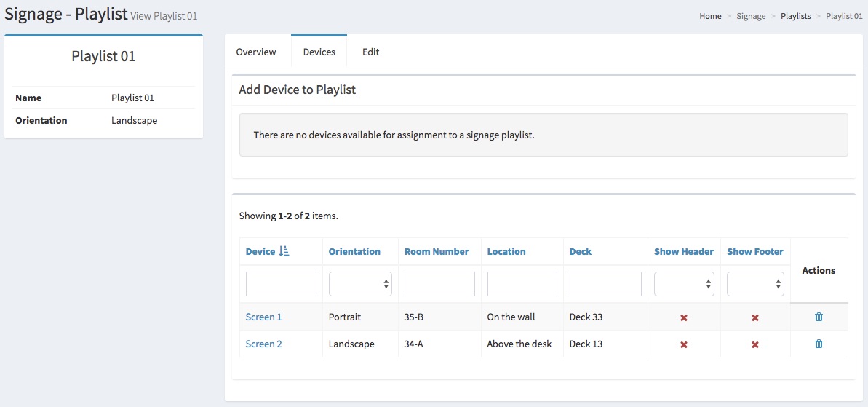
Task: Click Show Header red X for Screen 2
Action: click(683, 344)
